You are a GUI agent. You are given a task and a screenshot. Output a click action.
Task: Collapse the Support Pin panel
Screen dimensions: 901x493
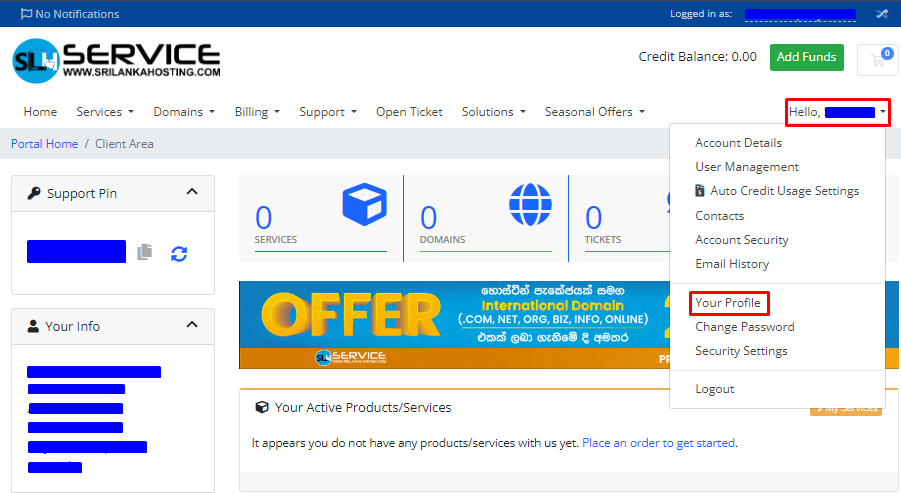coord(193,192)
